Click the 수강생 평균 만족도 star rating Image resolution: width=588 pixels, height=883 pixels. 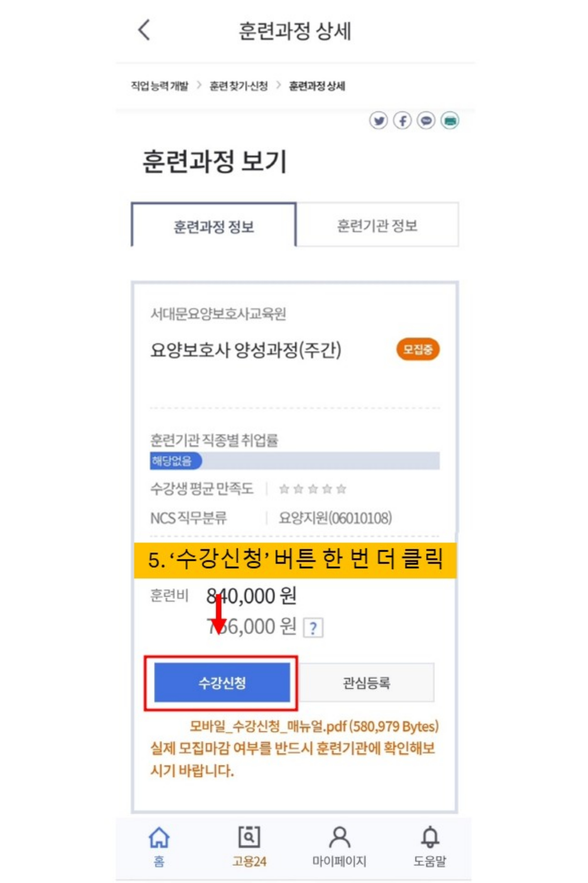[x=313, y=489]
